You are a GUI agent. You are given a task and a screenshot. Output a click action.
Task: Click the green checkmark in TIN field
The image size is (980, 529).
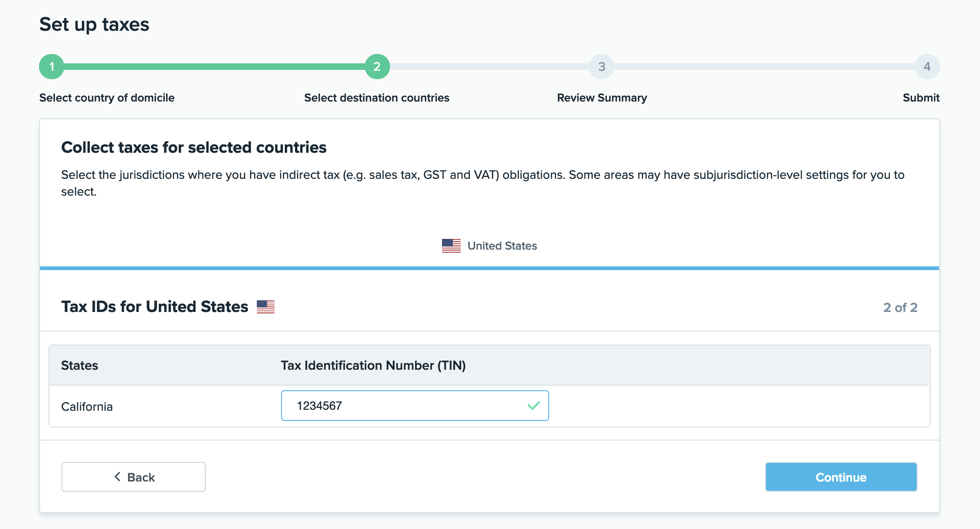click(x=534, y=406)
